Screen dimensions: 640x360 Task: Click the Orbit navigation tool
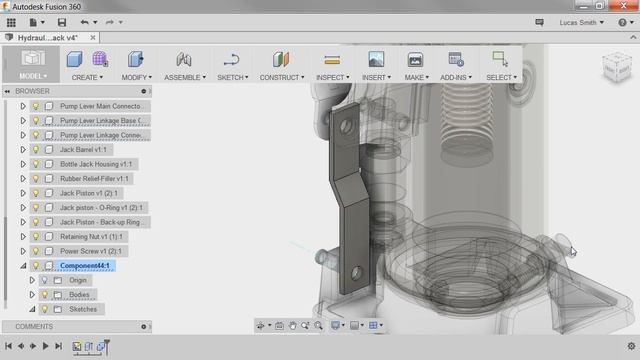[260, 326]
